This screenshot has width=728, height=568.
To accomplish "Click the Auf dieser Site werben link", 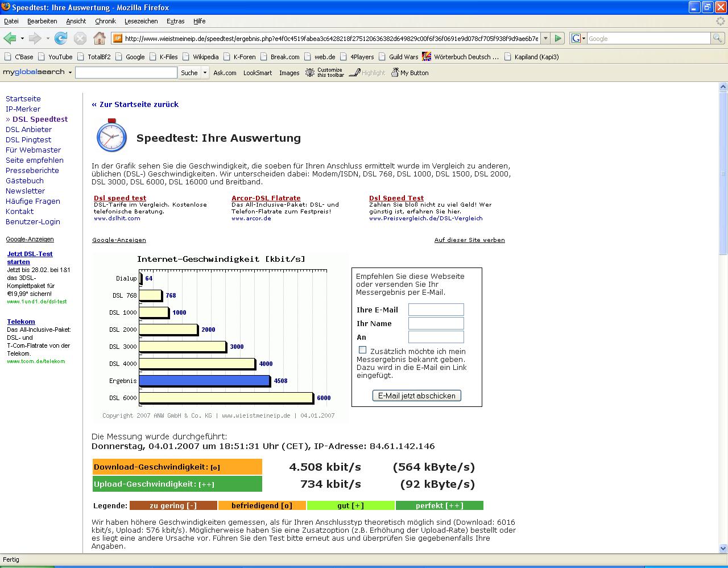I will click(470, 240).
